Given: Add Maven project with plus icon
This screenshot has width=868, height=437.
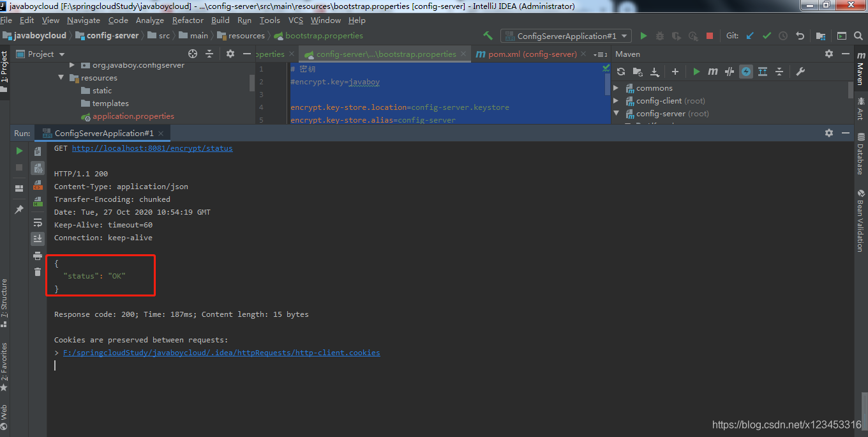Looking at the screenshot, I should pyautogui.click(x=675, y=72).
